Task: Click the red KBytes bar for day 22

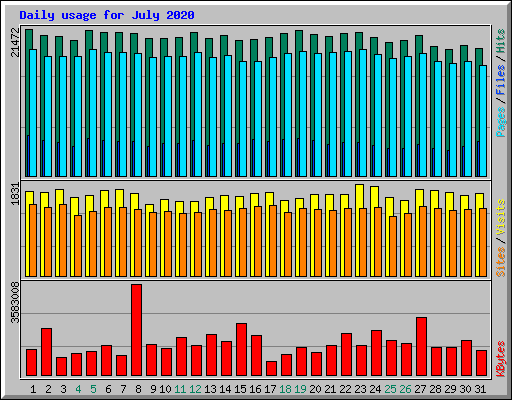Action: coord(346,354)
